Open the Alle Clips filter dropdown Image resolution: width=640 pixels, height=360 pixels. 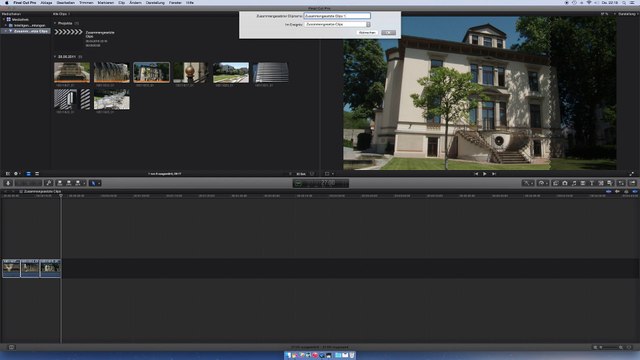pyautogui.click(x=61, y=14)
